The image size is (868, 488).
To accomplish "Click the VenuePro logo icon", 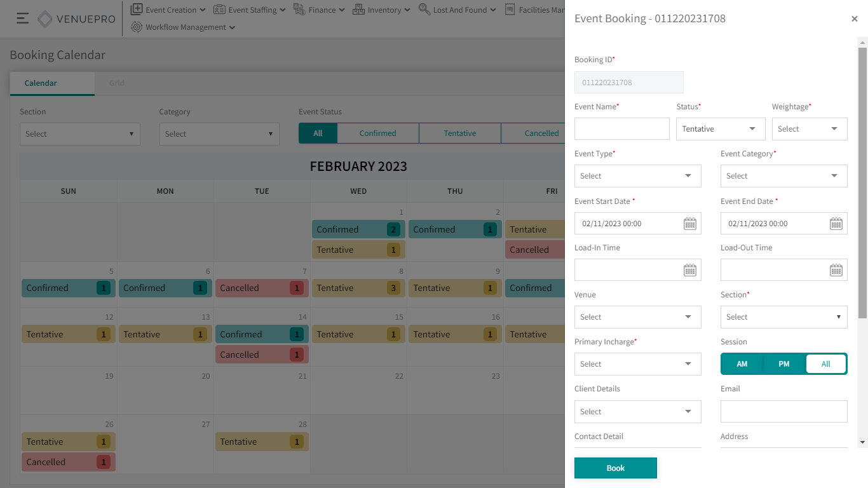I will (x=45, y=19).
